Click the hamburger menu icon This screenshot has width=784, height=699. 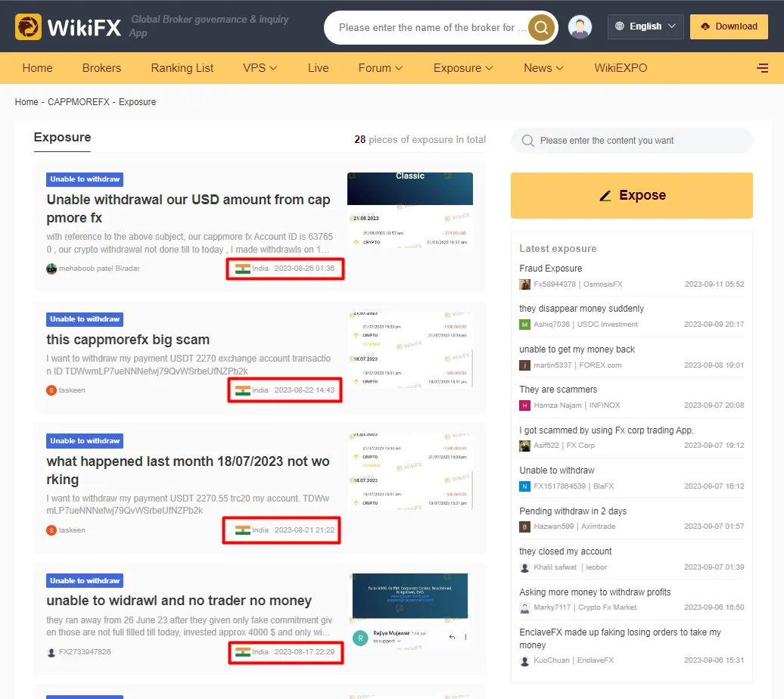click(x=763, y=68)
